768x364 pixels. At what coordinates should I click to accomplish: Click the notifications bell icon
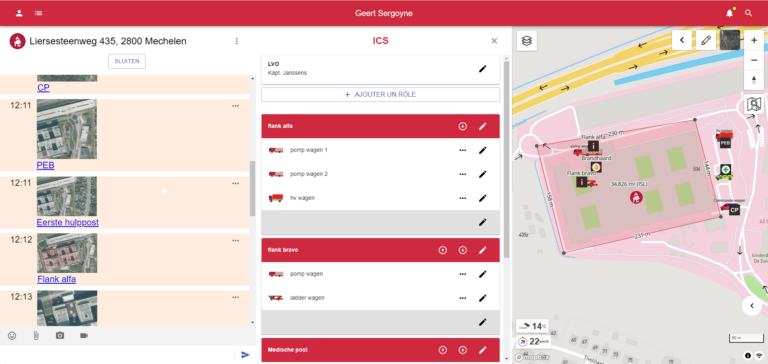[x=729, y=13]
